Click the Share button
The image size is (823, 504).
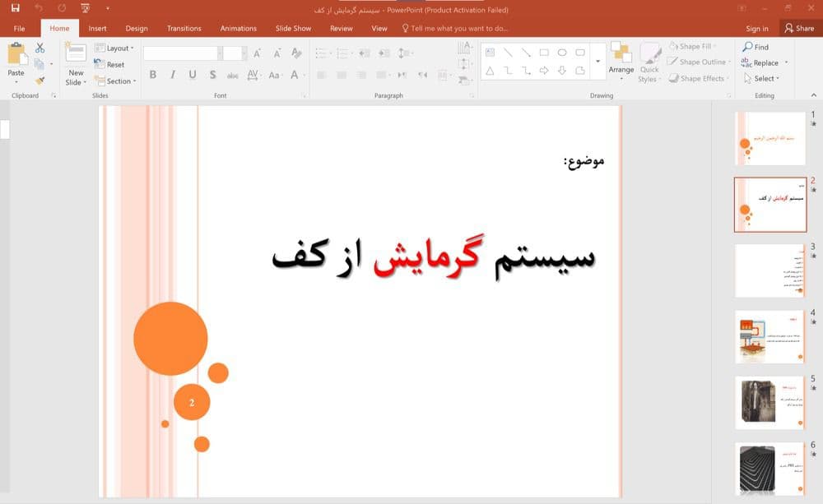pyautogui.click(x=799, y=28)
